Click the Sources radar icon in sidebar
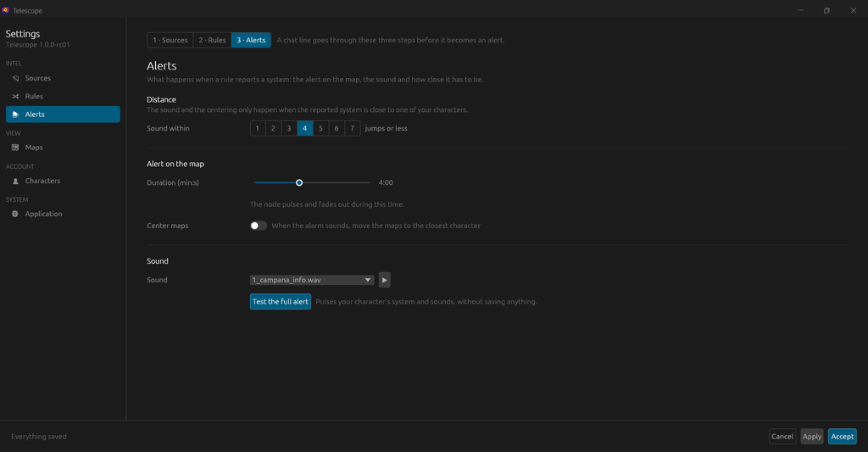The height and width of the screenshot is (452, 868). 15,78
